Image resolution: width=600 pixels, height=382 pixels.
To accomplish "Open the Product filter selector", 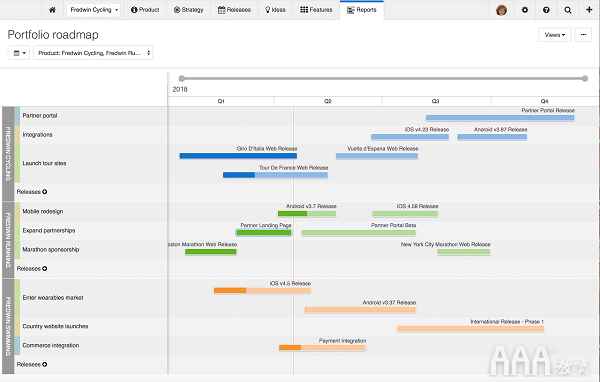I will click(x=93, y=53).
